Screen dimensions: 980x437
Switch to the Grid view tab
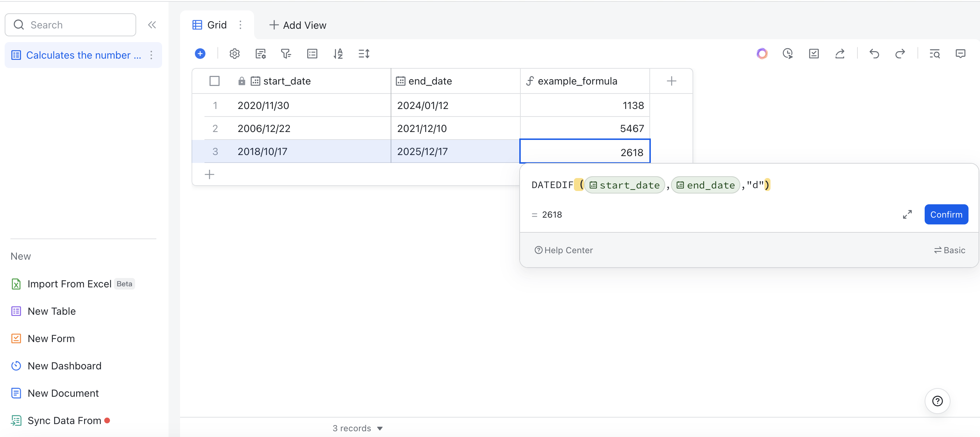point(217,24)
